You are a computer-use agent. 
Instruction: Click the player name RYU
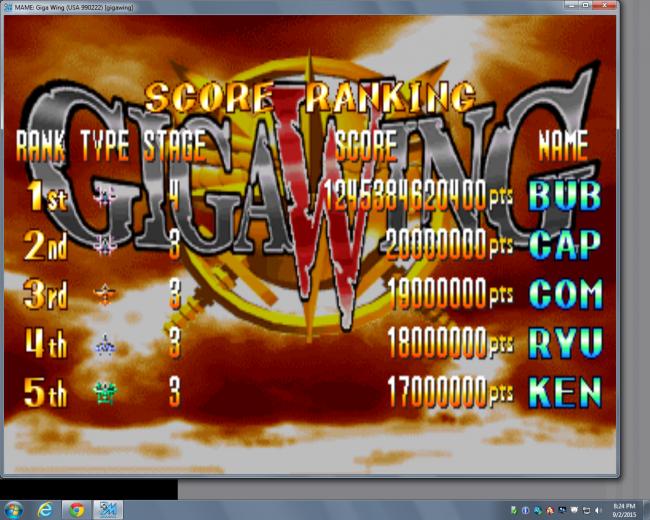click(x=566, y=343)
